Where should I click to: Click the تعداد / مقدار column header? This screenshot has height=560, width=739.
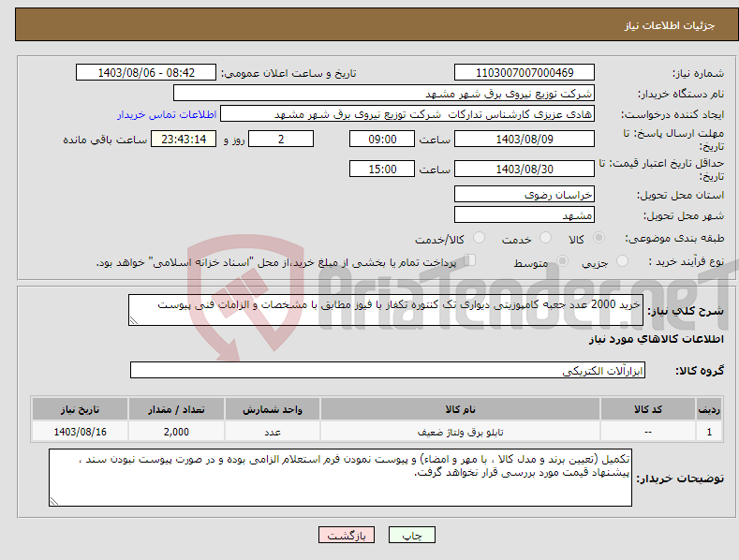pyautogui.click(x=176, y=409)
